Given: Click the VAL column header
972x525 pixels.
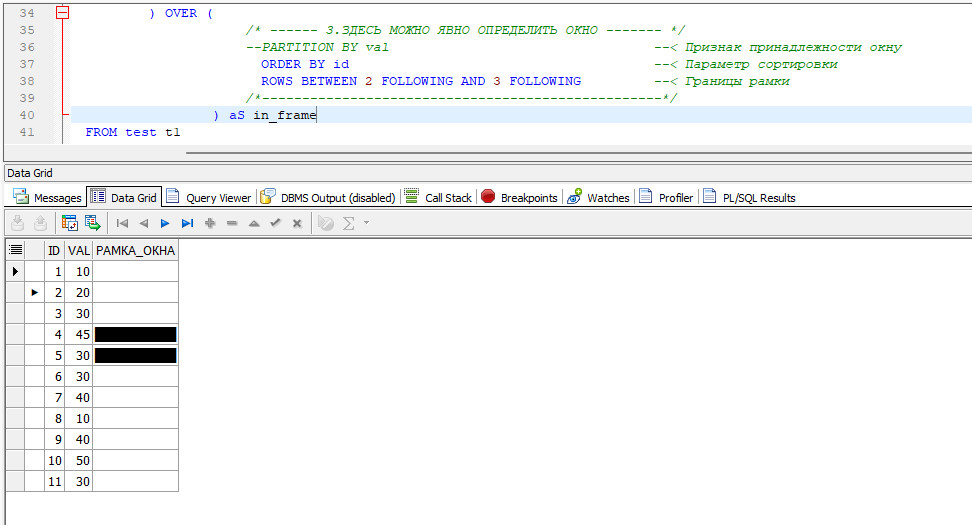Looking at the screenshot, I should click(79, 250).
